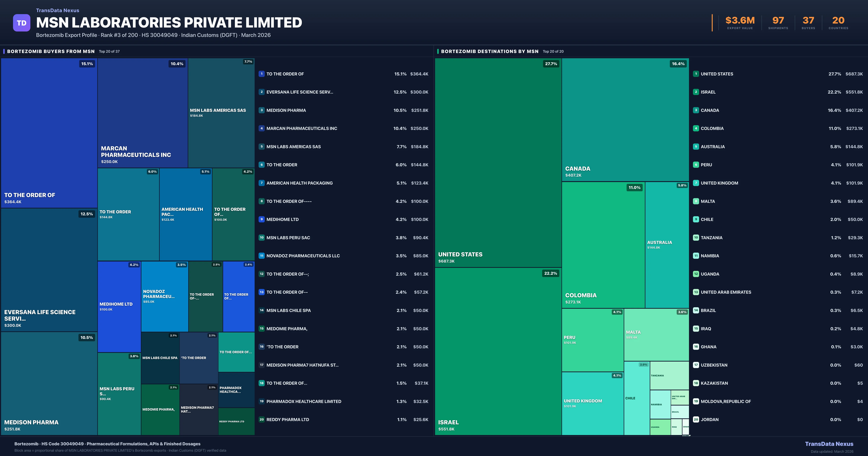This screenshot has height=456, width=868.
Task: Click rank 1 badge beside TO THE ORDER OF
Action: pos(261,74)
